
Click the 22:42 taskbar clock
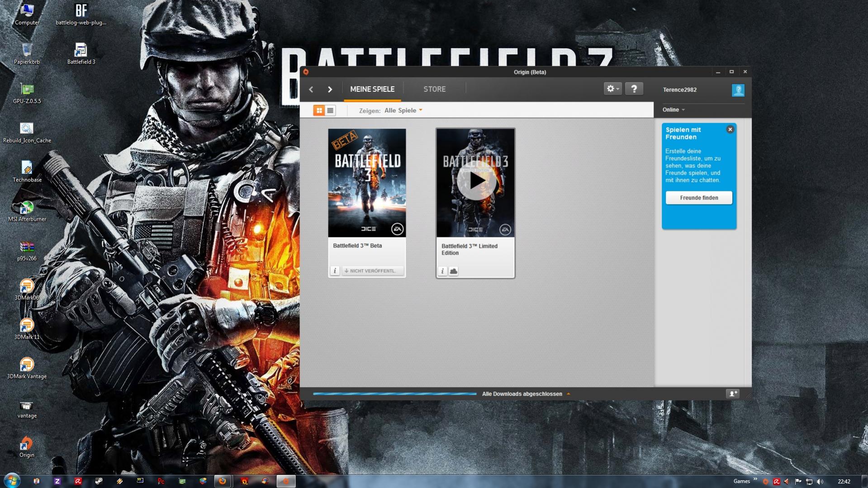click(844, 482)
